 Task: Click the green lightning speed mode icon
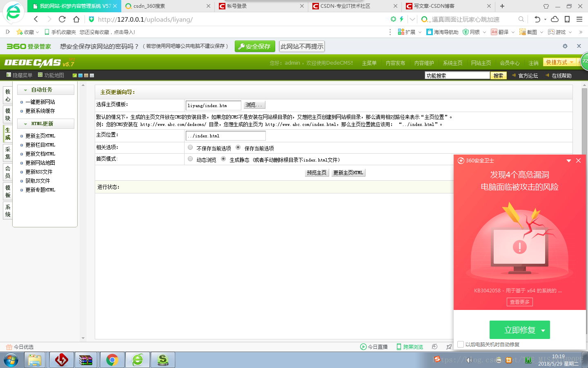pos(401,19)
